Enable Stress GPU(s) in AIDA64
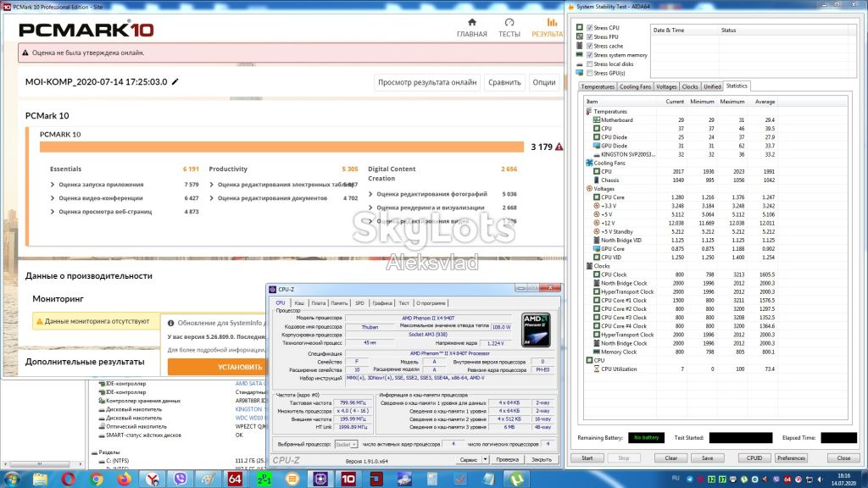This screenshot has height=488, width=868. [x=590, y=73]
